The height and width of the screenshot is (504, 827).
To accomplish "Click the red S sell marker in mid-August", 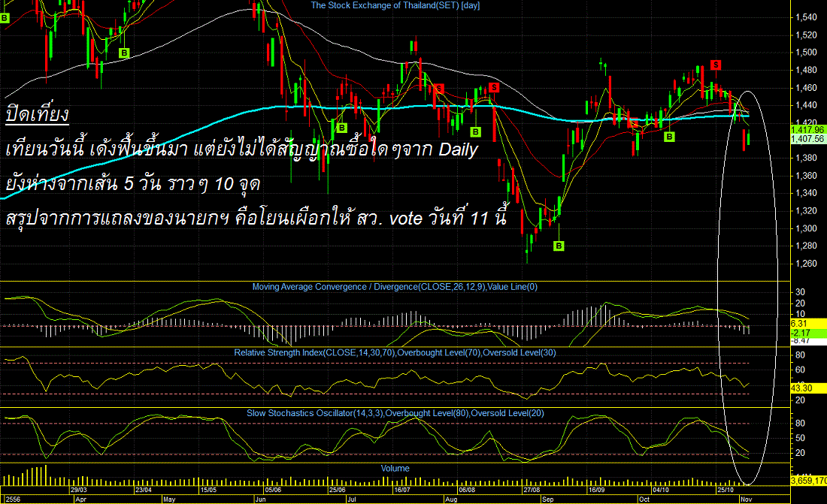I will 494,87.
